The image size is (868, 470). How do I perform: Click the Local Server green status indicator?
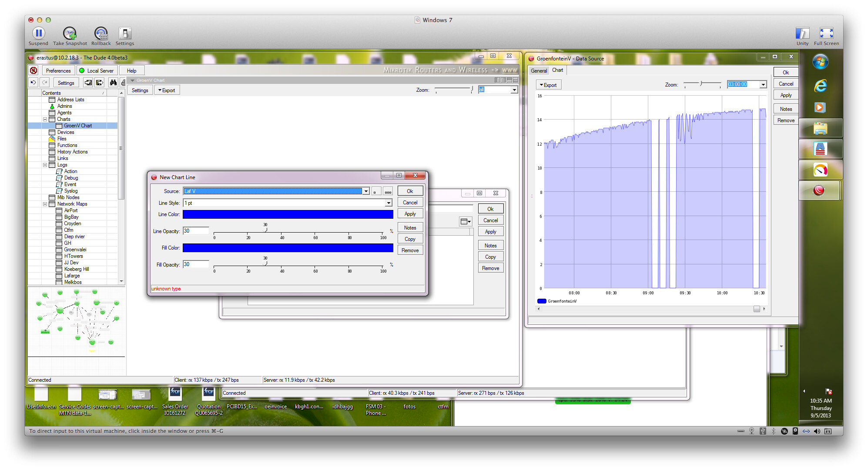pyautogui.click(x=82, y=70)
